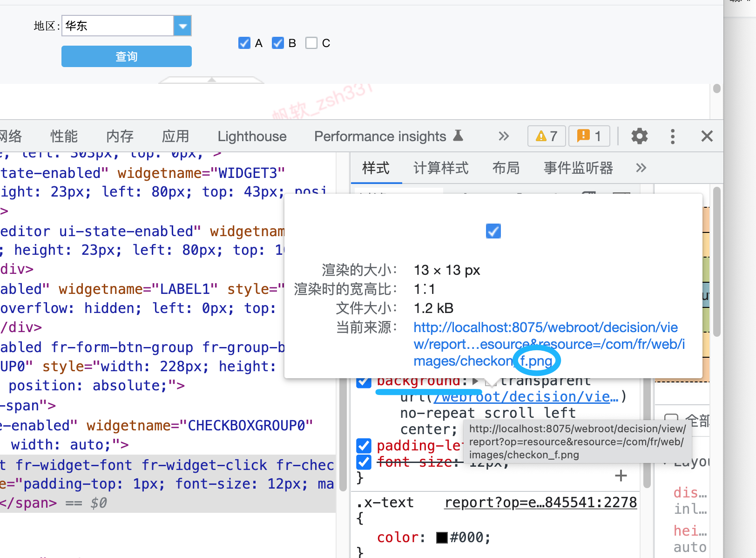Toggle the font-size property checkbox
The width and height of the screenshot is (756, 558).
[x=364, y=462]
